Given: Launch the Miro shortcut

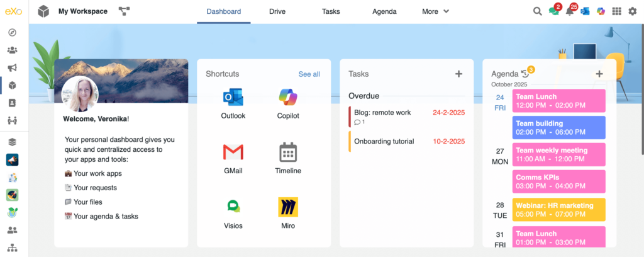Looking at the screenshot, I should point(288,207).
